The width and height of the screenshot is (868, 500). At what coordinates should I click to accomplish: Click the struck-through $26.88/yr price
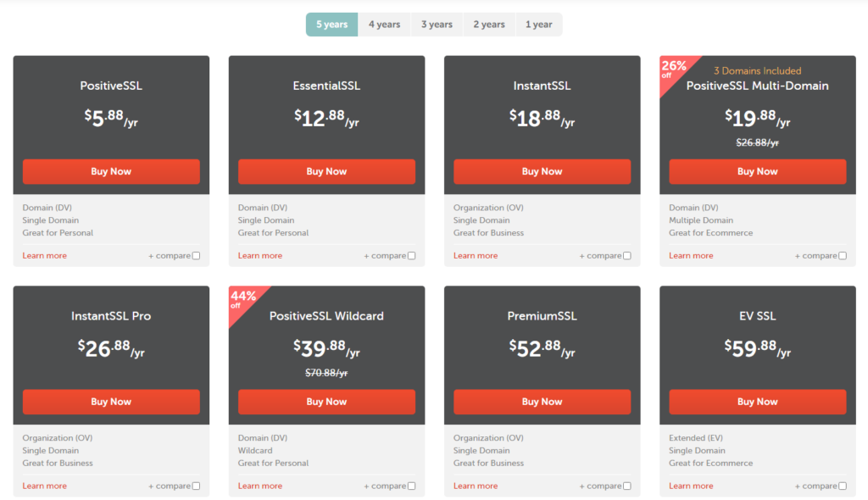click(757, 143)
